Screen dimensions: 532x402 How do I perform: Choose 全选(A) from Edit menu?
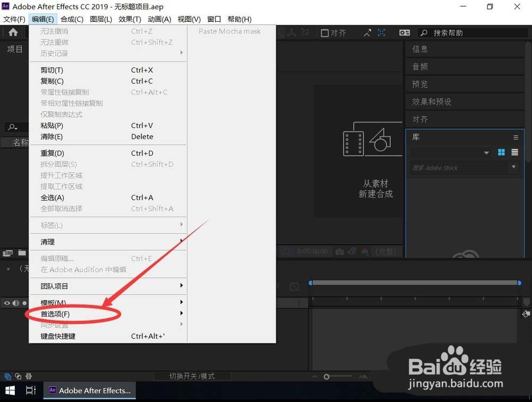108,198
